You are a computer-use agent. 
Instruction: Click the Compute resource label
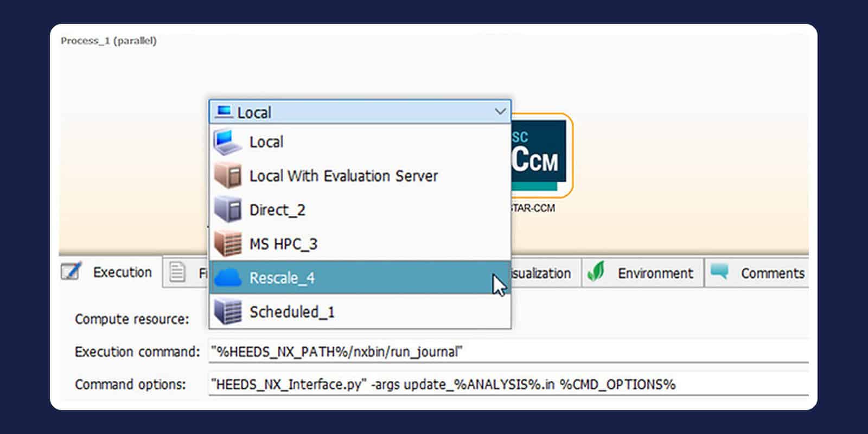pyautogui.click(x=132, y=319)
